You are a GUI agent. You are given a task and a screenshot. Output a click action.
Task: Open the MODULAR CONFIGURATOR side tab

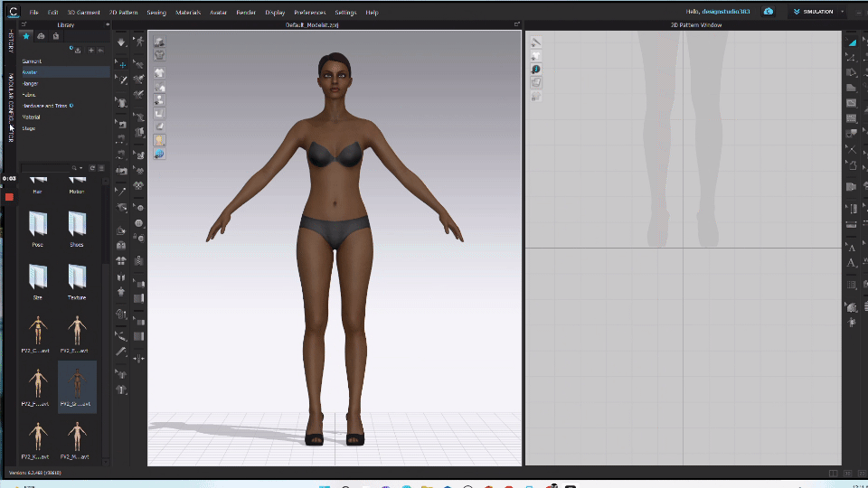[11, 108]
